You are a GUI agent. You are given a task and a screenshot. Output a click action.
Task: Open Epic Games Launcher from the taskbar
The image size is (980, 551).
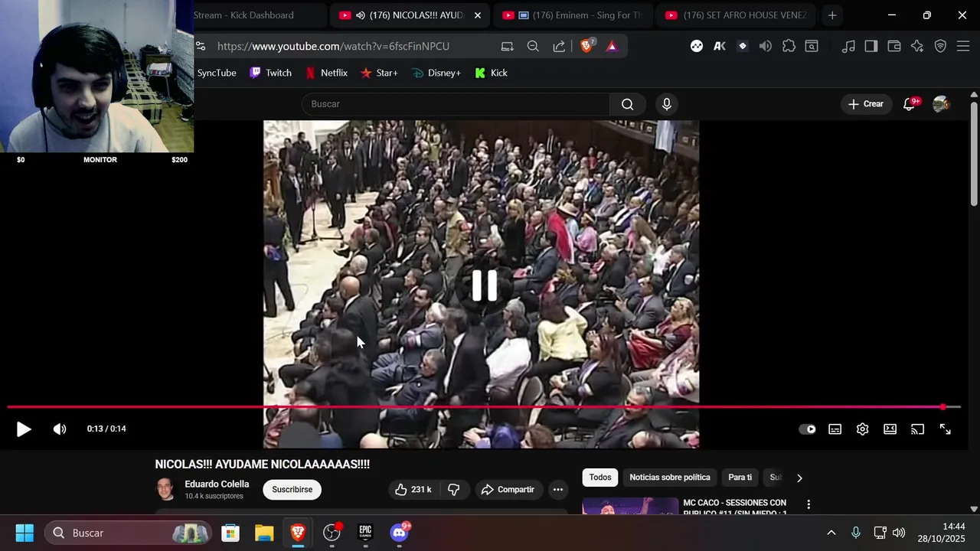(365, 533)
